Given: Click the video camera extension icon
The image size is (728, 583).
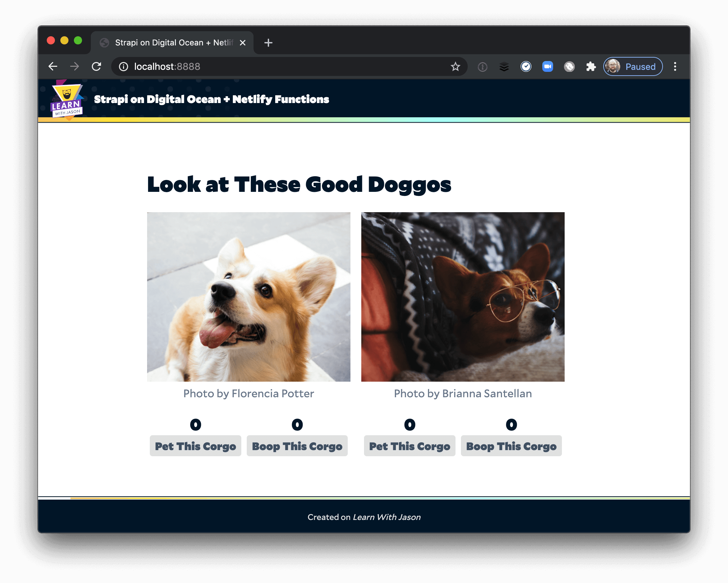Looking at the screenshot, I should (x=548, y=66).
